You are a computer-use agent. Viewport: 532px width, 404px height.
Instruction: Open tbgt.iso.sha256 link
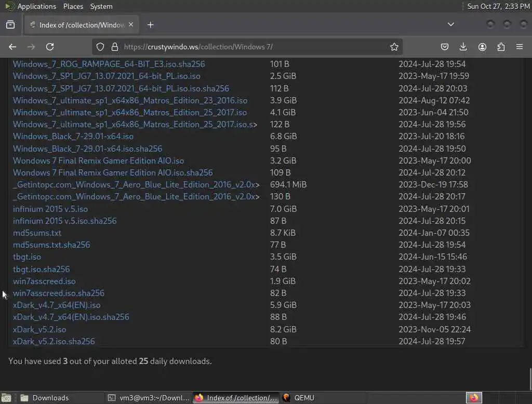click(x=42, y=269)
